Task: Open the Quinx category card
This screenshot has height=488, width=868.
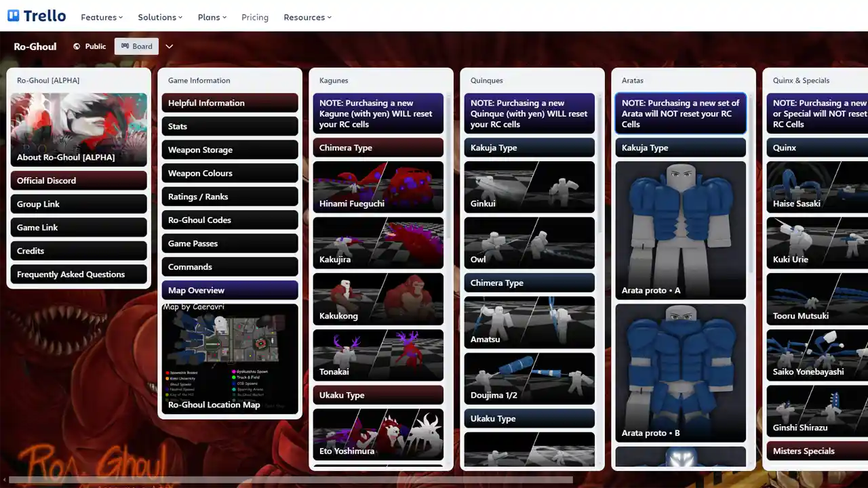Action: pos(817,148)
